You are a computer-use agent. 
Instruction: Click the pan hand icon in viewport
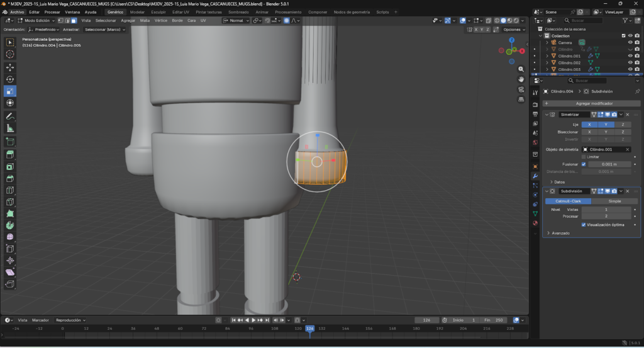(x=521, y=79)
